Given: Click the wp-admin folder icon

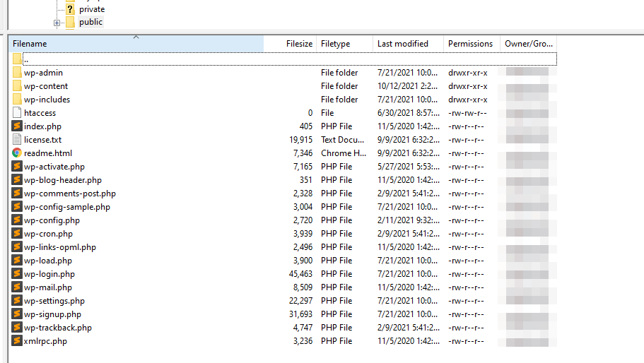Looking at the screenshot, I should coord(17,73).
